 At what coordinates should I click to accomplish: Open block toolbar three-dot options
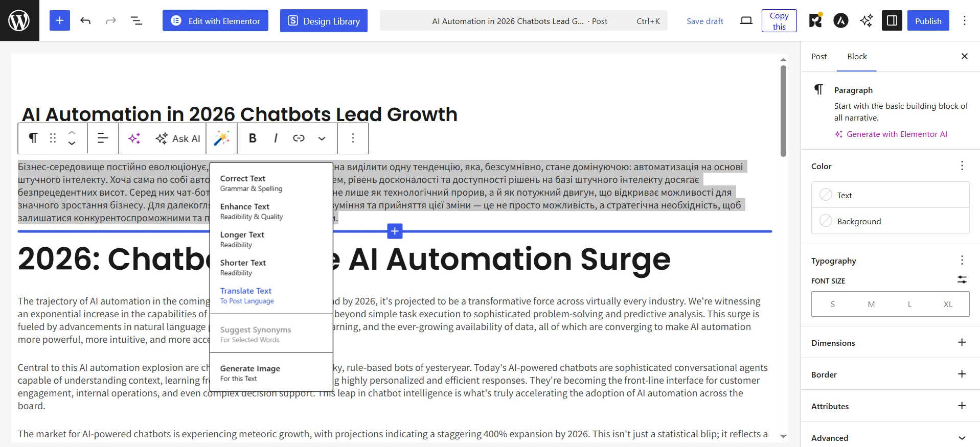click(353, 138)
